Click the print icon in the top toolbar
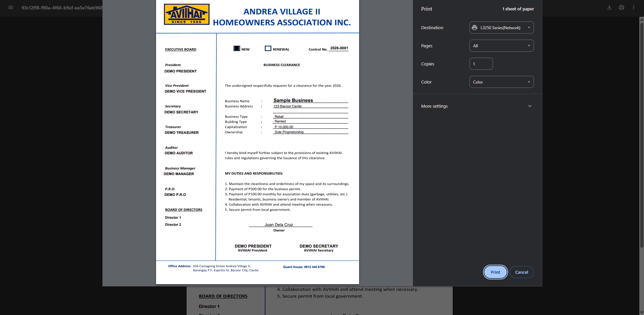The height and width of the screenshot is (315, 644). point(621,7)
